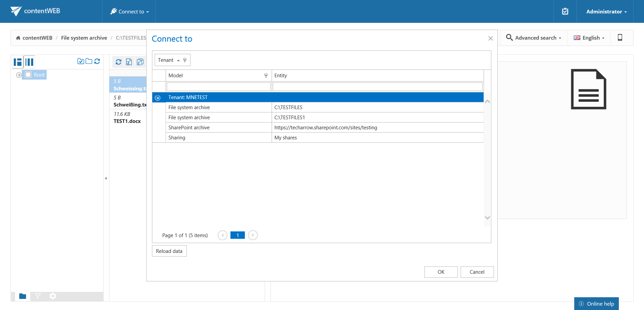The image size is (644, 310).
Task: Confirm the dialog with OK
Action: (x=441, y=272)
